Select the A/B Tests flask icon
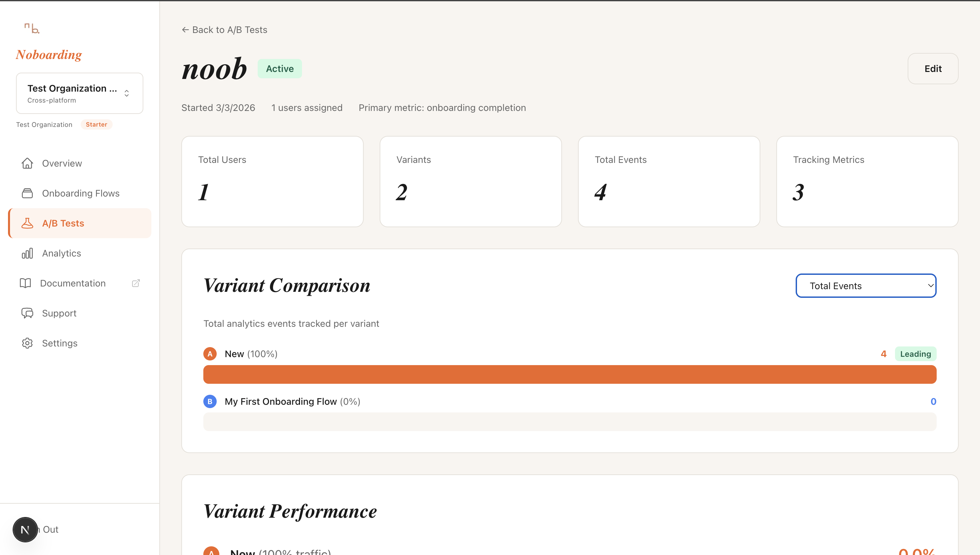Image resolution: width=980 pixels, height=555 pixels. [x=27, y=223]
